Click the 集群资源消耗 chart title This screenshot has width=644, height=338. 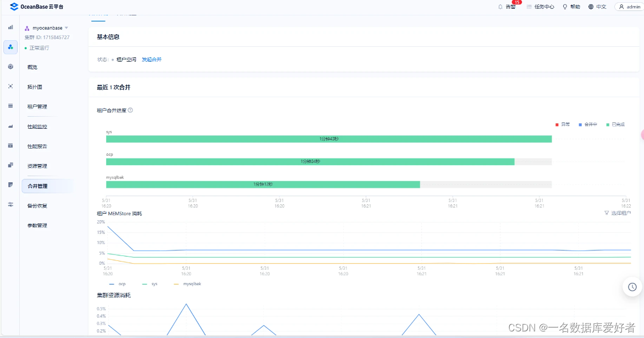coord(114,295)
